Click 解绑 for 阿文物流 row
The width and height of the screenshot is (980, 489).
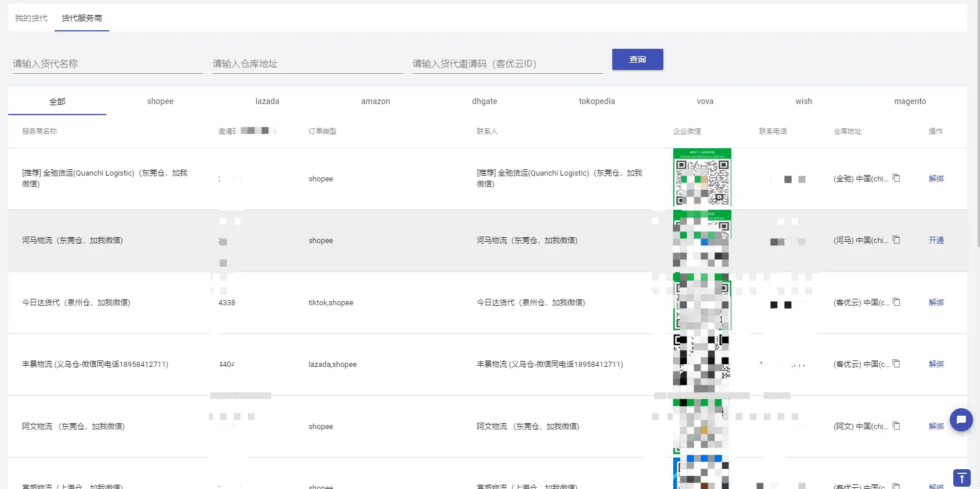[936, 426]
